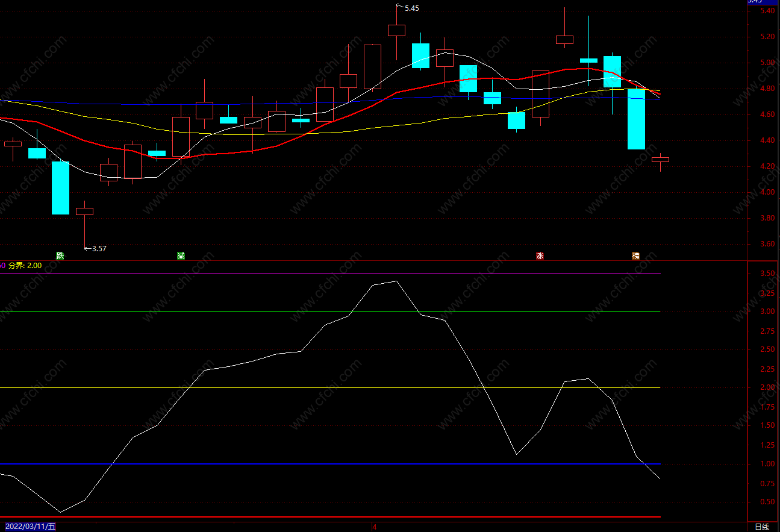
Task: Click the 3.57 low price label
Action: pyautogui.click(x=99, y=248)
